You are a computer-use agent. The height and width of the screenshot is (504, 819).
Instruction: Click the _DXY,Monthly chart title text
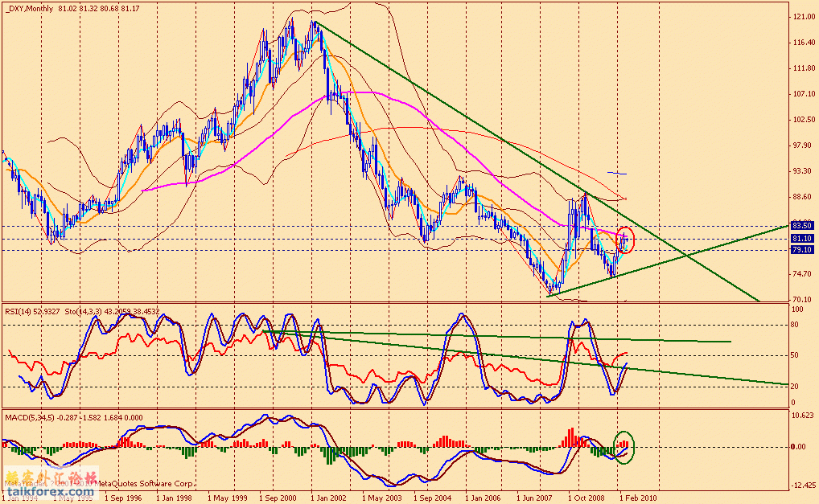point(29,8)
